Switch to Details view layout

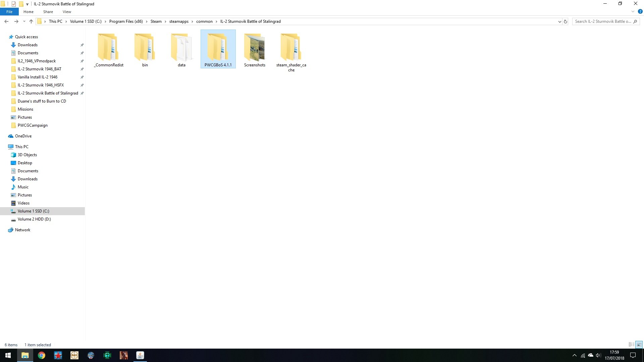[x=632, y=345]
